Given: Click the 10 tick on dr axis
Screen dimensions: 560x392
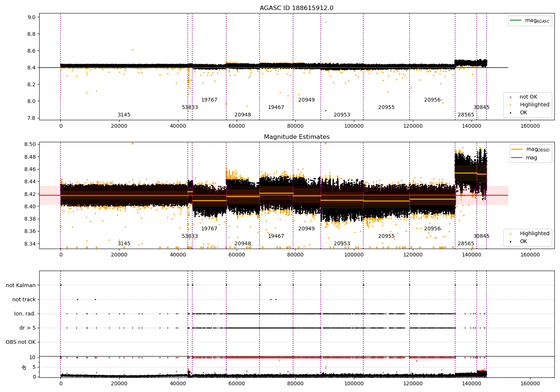Looking at the screenshot, I should pos(32,357).
